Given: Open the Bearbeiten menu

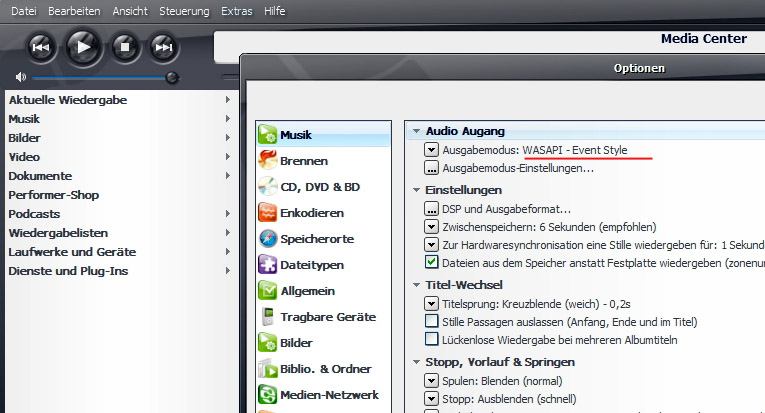Looking at the screenshot, I should [x=74, y=11].
